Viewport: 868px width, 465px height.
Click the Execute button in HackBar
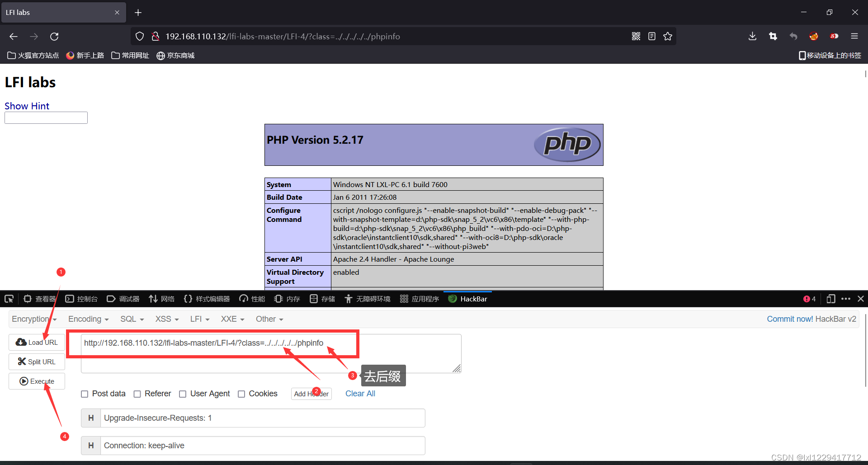coord(37,381)
